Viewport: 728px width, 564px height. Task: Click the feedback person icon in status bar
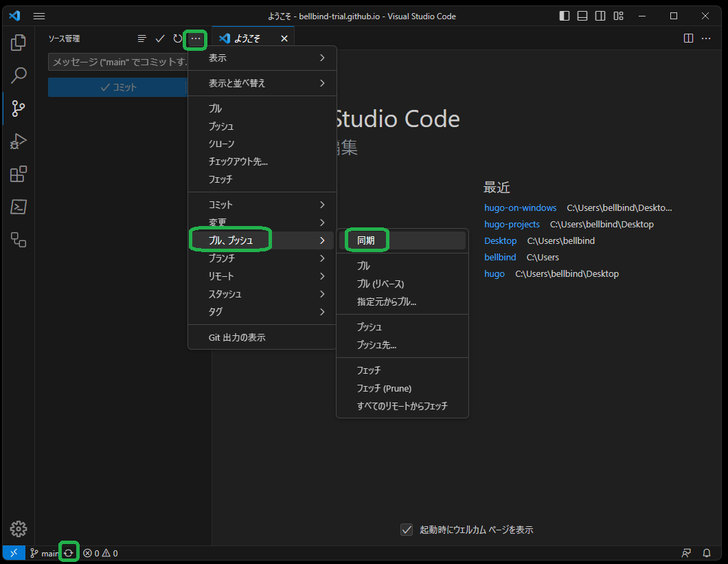click(686, 553)
